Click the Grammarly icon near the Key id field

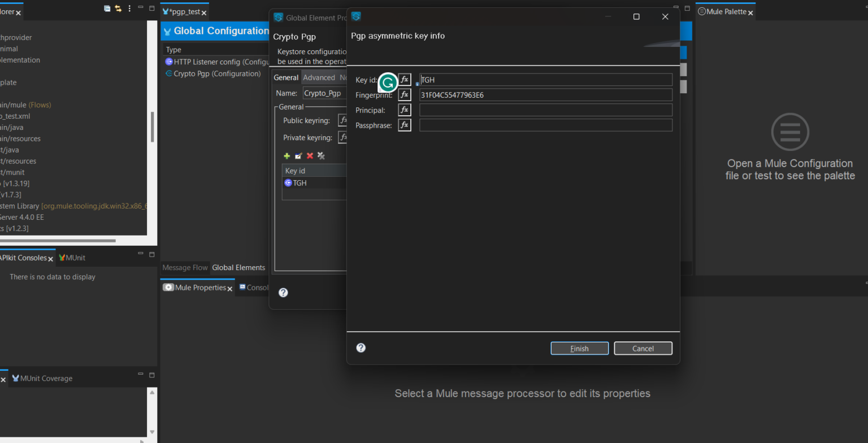(388, 82)
